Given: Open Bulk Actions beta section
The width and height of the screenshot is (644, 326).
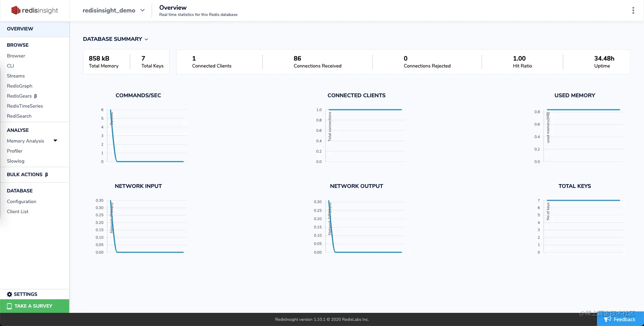Looking at the screenshot, I should [27, 174].
